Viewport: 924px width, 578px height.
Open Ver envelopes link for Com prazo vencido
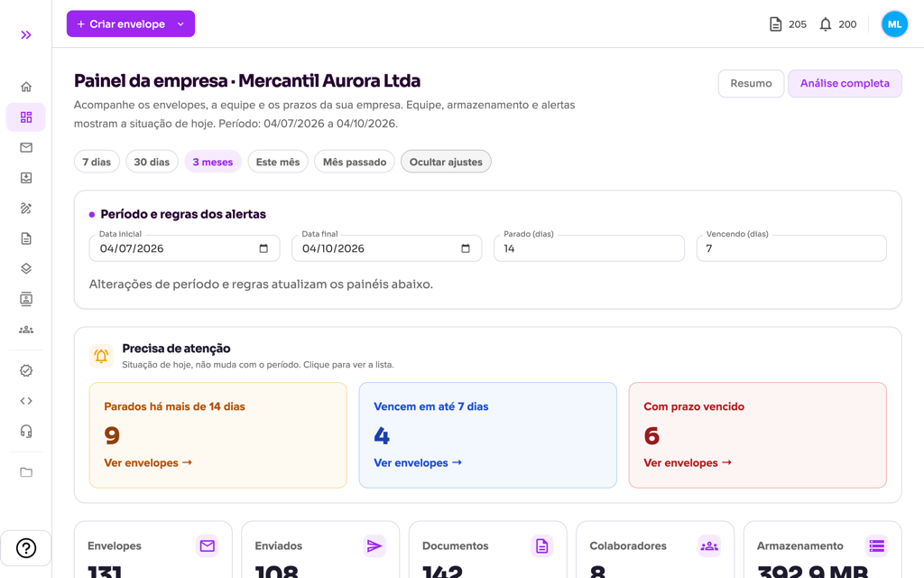(688, 463)
